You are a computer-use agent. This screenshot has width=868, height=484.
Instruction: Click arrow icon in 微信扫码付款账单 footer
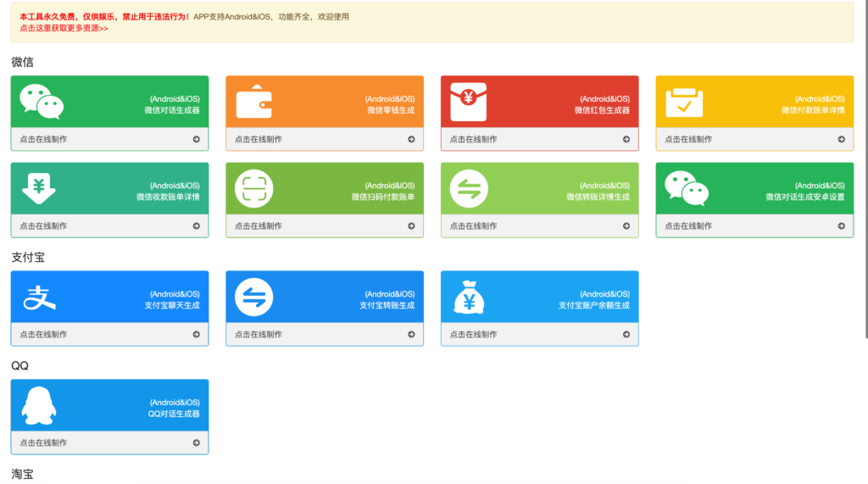[411, 226]
